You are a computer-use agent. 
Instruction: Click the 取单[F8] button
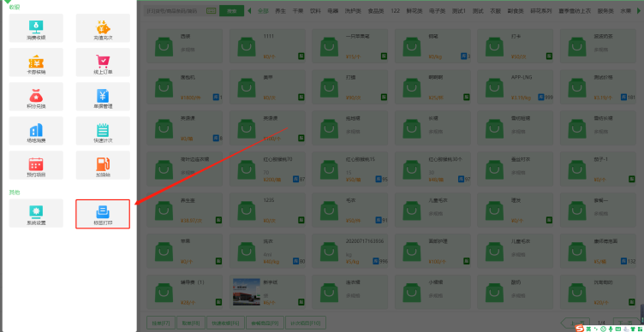click(191, 323)
